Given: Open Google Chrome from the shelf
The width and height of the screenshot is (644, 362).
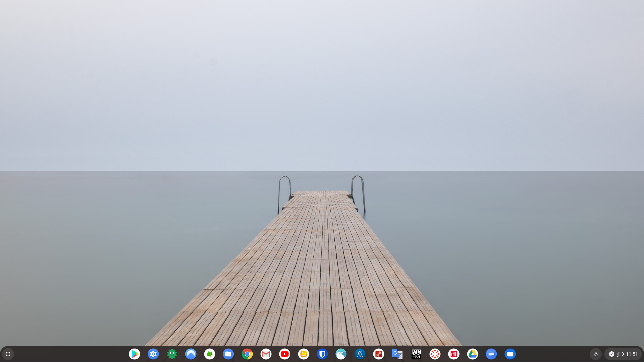Looking at the screenshot, I should 247,354.
